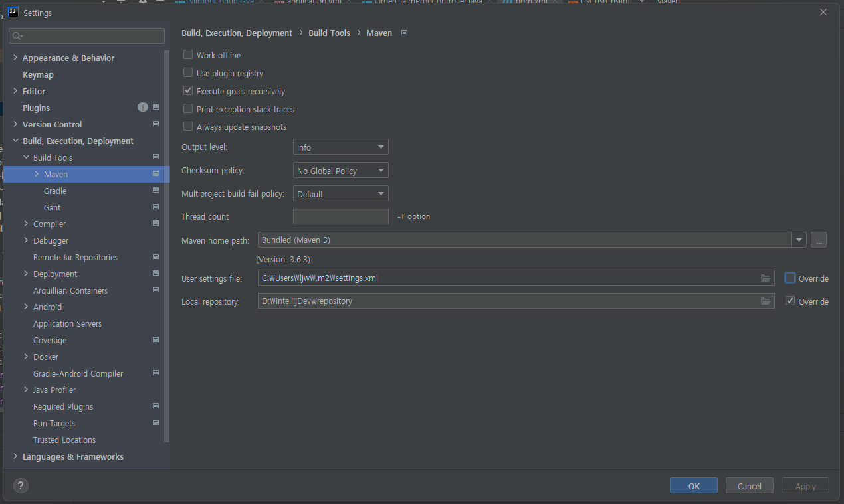Click project-level icon beside Remote Jar Repositories

tap(156, 256)
